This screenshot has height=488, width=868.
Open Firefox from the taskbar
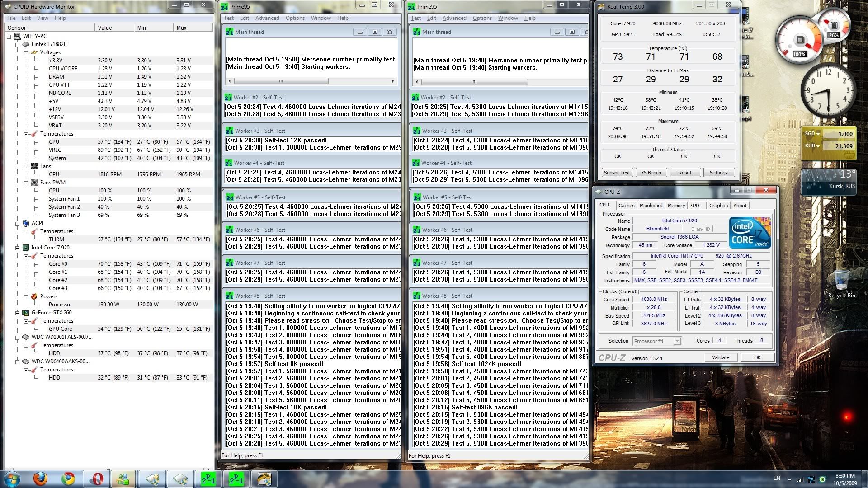pyautogui.click(x=40, y=479)
